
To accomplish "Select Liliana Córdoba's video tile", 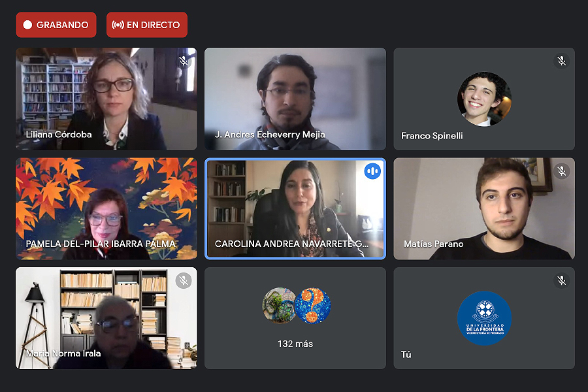I will (106, 99).
